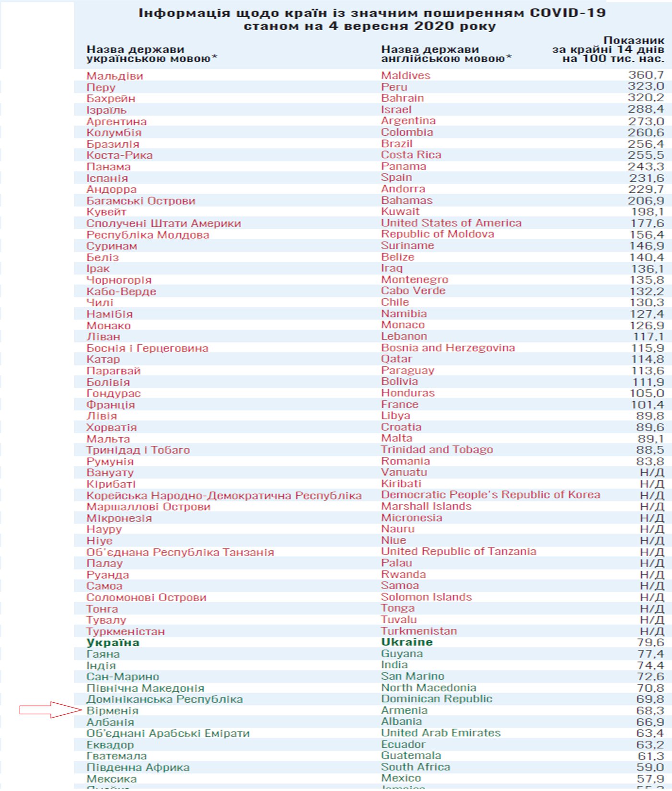
Task: Click the Ukrainian name 'Аргентина'
Action: (x=116, y=121)
